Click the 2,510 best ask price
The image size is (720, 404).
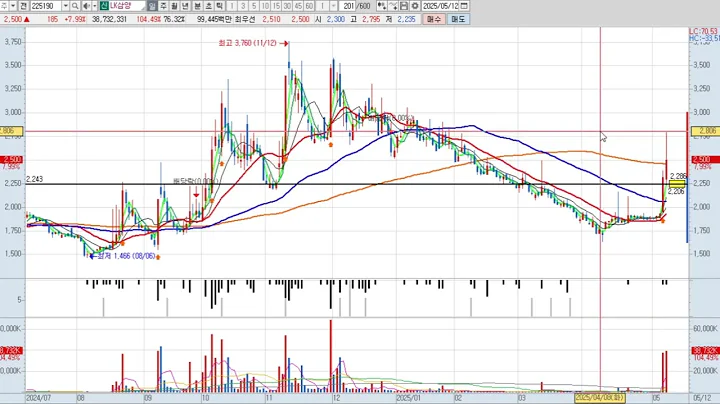tap(271, 19)
